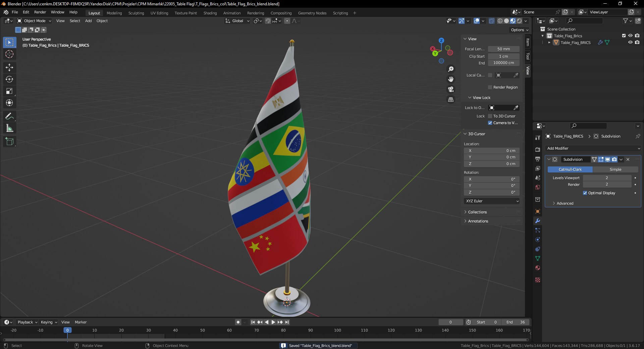Open the Keying popover in timeline

[49, 322]
